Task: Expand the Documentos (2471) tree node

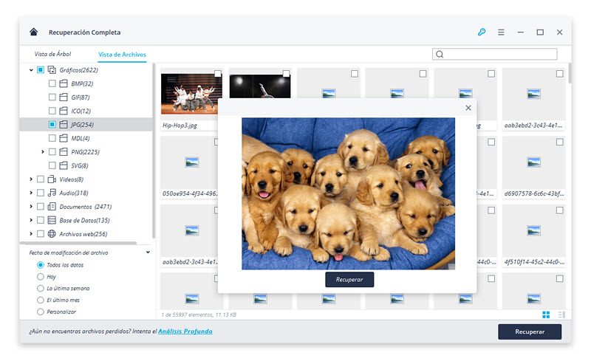Action: pos(31,207)
